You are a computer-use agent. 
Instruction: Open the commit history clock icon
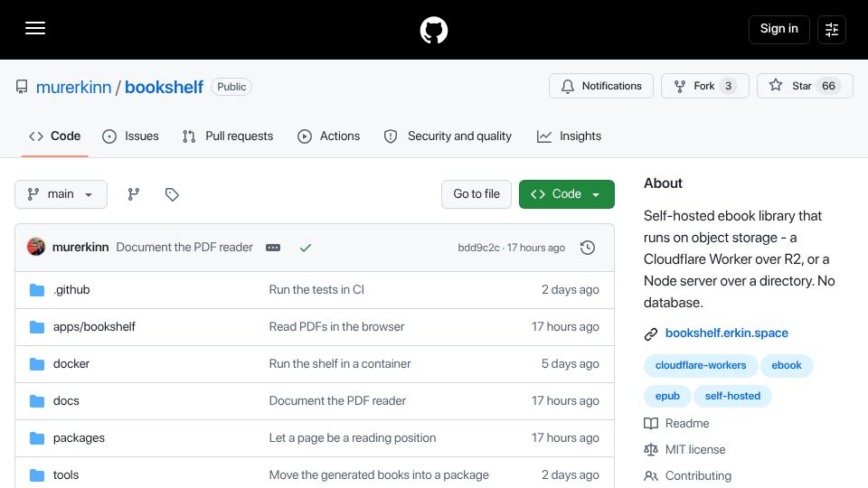pyautogui.click(x=588, y=248)
